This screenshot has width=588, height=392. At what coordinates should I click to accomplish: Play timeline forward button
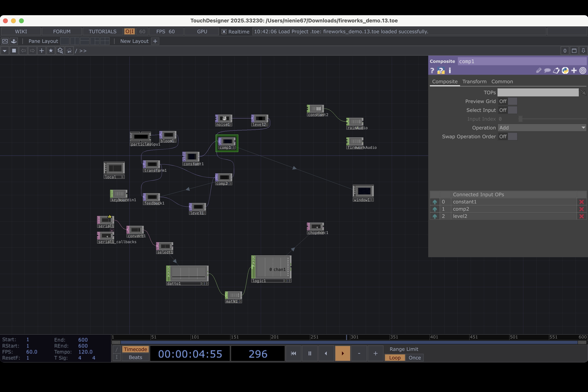coord(343,353)
